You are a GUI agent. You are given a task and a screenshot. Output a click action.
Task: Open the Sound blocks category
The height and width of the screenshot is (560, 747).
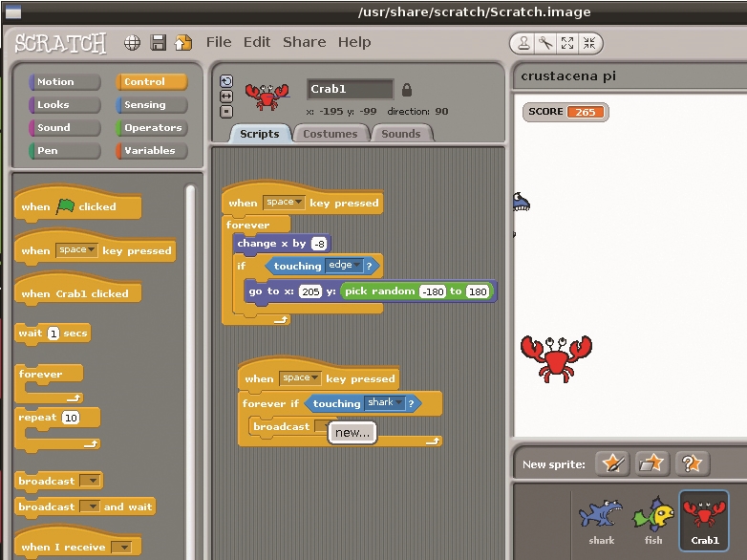64,127
